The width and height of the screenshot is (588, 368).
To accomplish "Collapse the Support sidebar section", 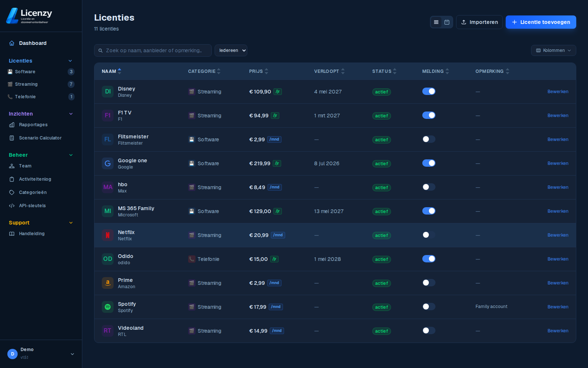I will [71, 223].
